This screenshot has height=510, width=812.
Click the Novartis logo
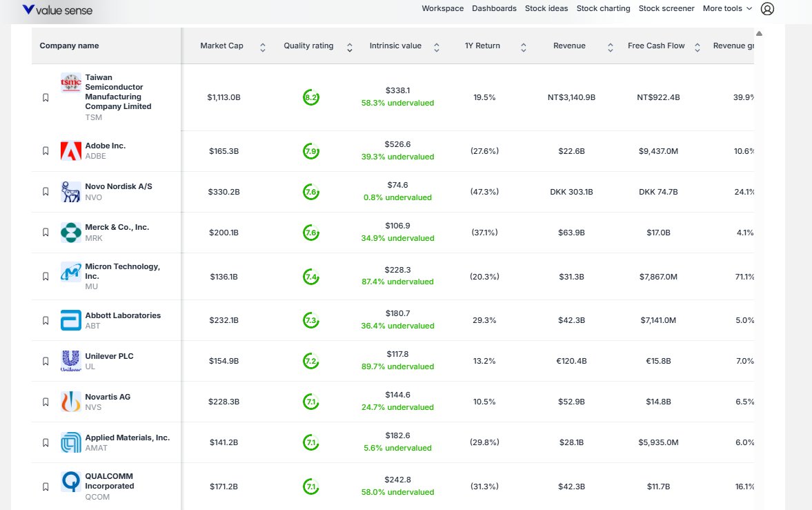coord(71,402)
